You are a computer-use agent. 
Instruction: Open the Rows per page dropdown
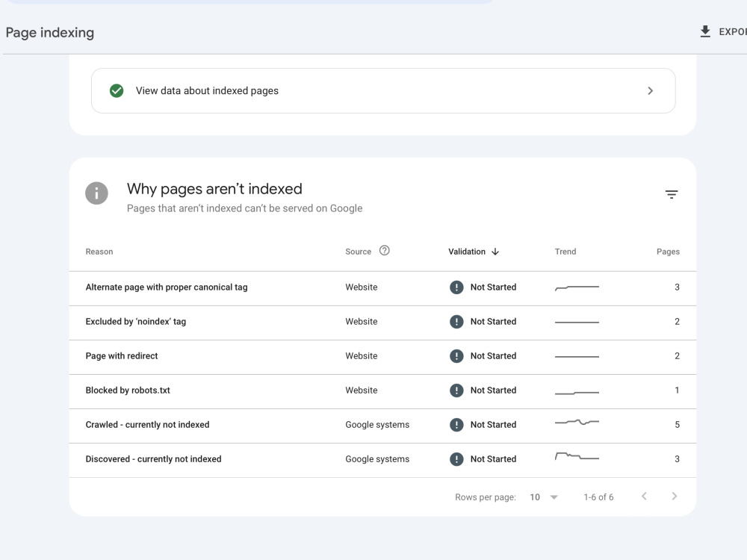point(544,497)
